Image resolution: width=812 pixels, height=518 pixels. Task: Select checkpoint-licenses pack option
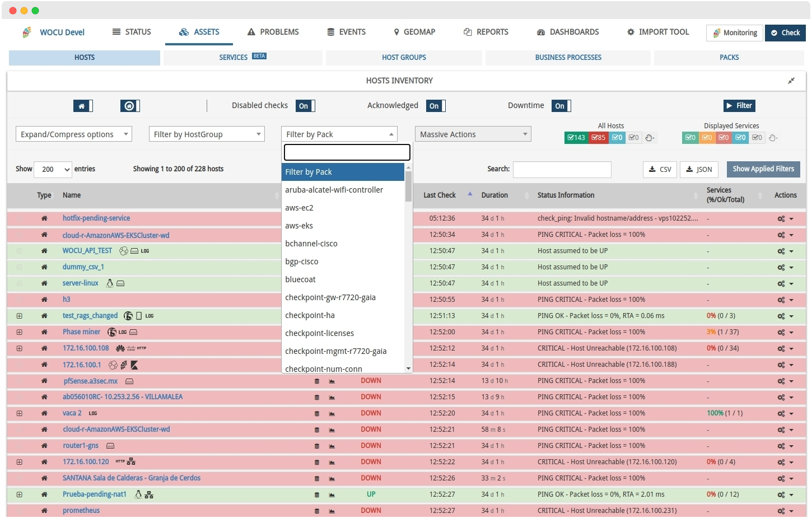[x=343, y=333]
